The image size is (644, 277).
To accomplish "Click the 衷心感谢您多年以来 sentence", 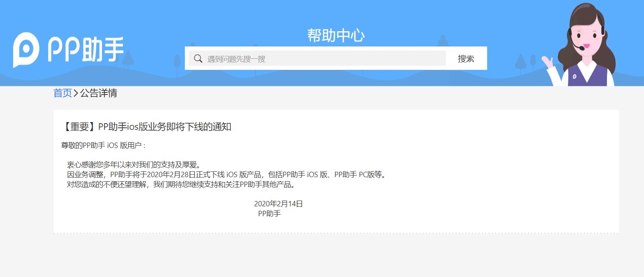I will (x=134, y=165).
